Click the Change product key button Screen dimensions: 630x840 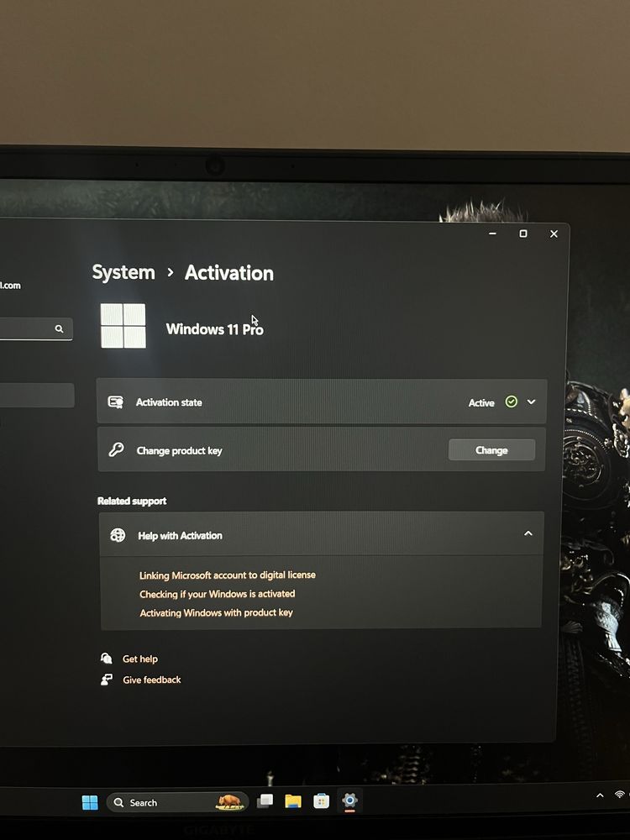click(491, 450)
